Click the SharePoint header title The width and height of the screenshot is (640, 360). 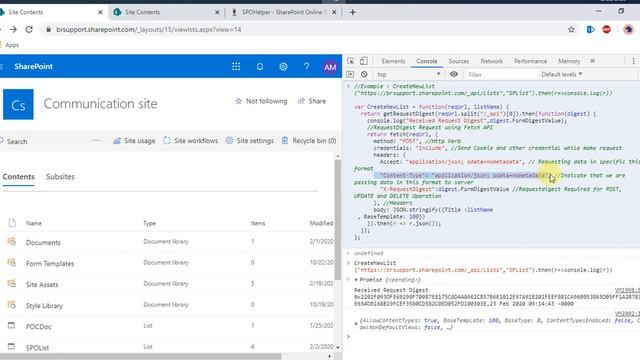[33, 67]
